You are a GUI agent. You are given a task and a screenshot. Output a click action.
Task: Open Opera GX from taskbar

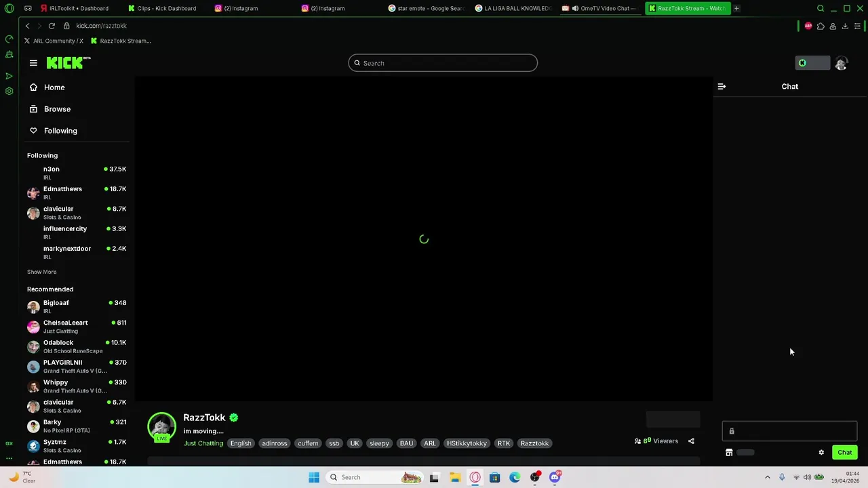click(475, 477)
